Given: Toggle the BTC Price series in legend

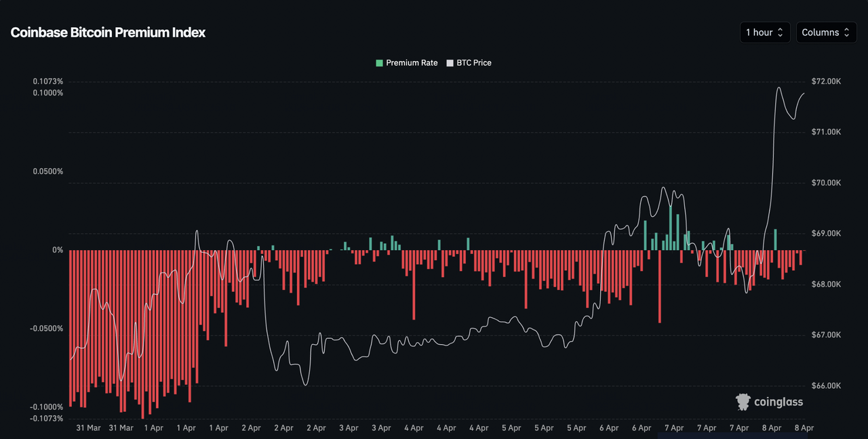Looking at the screenshot, I should pyautogui.click(x=474, y=63).
